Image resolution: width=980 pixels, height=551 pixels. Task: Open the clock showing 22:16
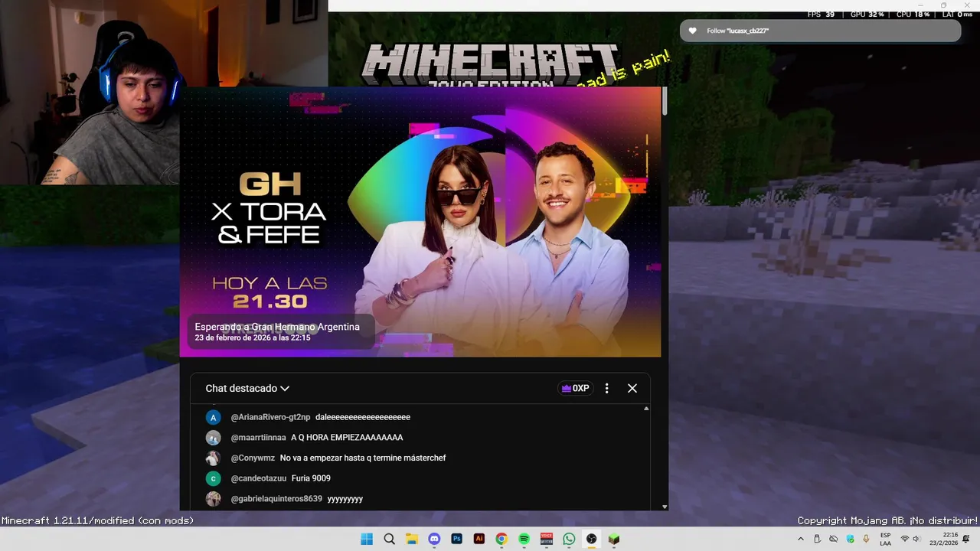tap(943, 539)
